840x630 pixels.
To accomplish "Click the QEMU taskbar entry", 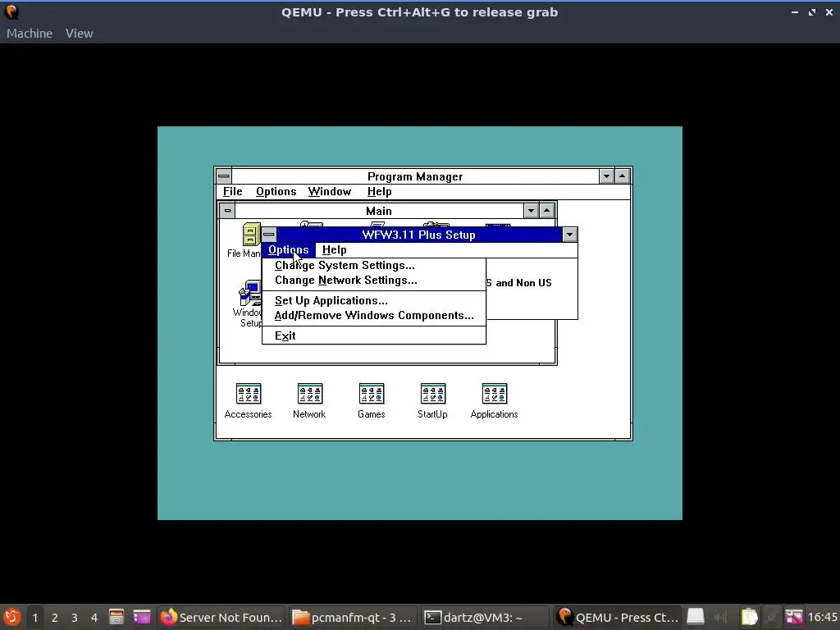I will (617, 617).
